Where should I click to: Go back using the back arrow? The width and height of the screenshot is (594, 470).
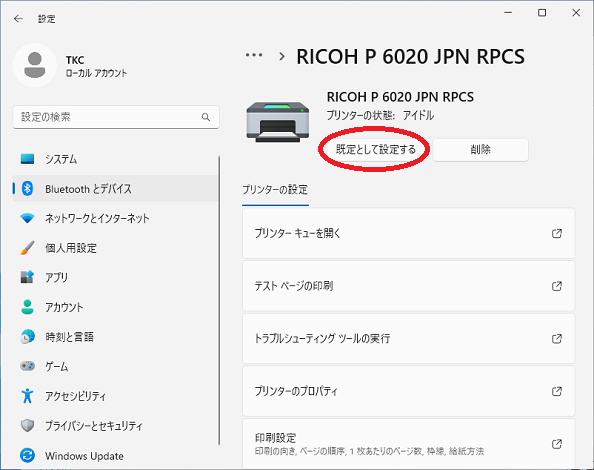18,19
